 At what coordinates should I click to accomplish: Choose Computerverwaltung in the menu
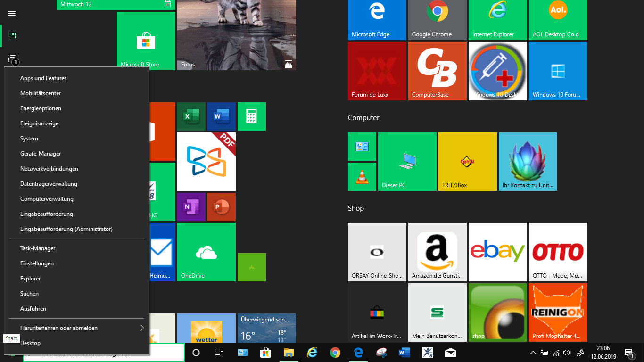point(76,199)
